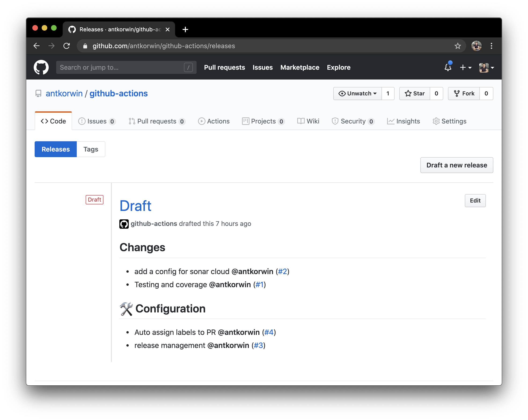
Task: Click Edit button on Draft release
Action: point(475,201)
